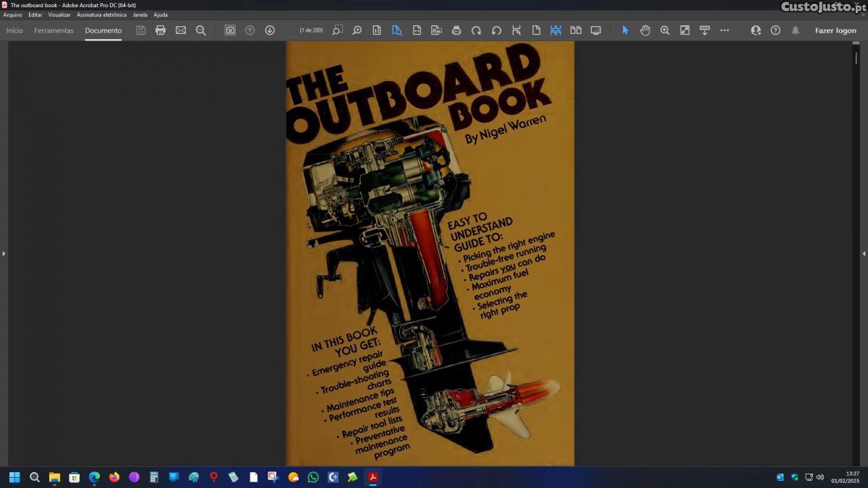Viewport: 868px width, 488px height.
Task: Expand the left navigation pane arrow
Action: pos(4,254)
